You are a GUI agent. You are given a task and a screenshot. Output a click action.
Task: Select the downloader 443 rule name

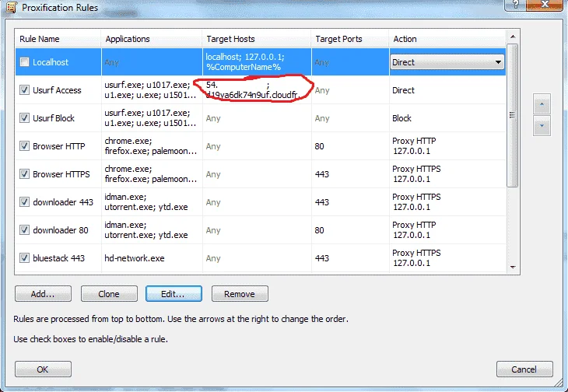tap(63, 202)
